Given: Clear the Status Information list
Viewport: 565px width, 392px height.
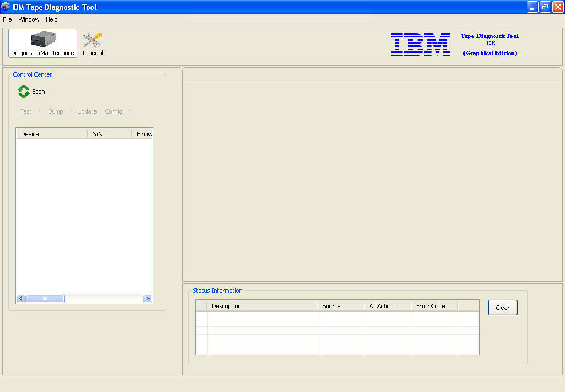Looking at the screenshot, I should tap(502, 307).
